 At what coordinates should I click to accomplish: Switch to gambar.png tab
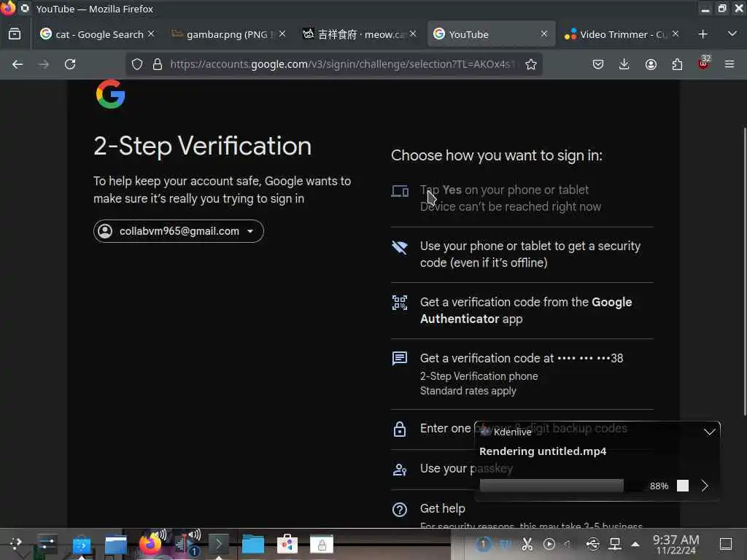point(228,34)
